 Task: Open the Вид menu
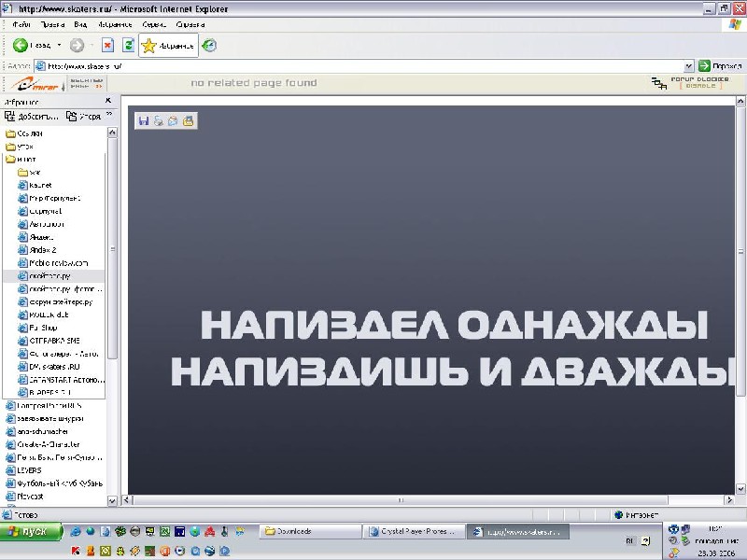pos(82,24)
